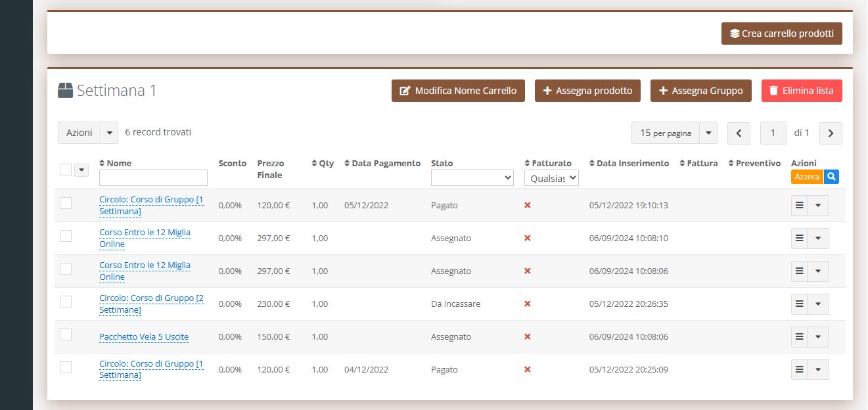Go to next page with right chevron

pos(831,133)
